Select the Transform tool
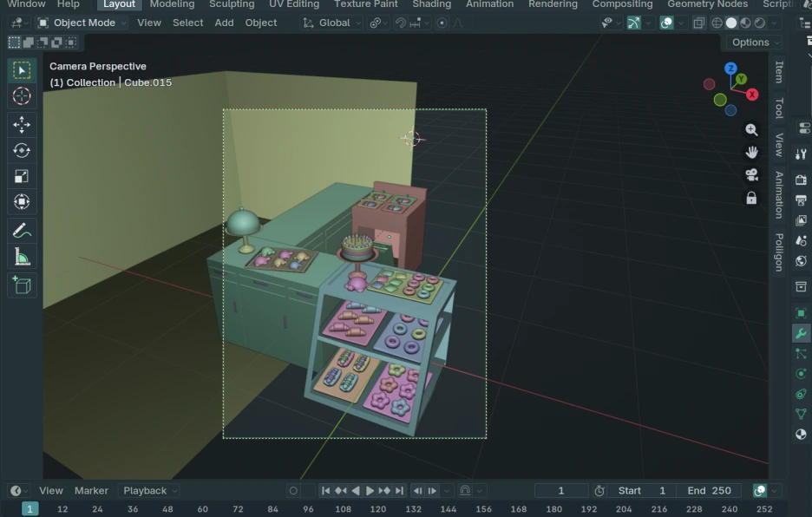812x517 pixels. pos(21,201)
